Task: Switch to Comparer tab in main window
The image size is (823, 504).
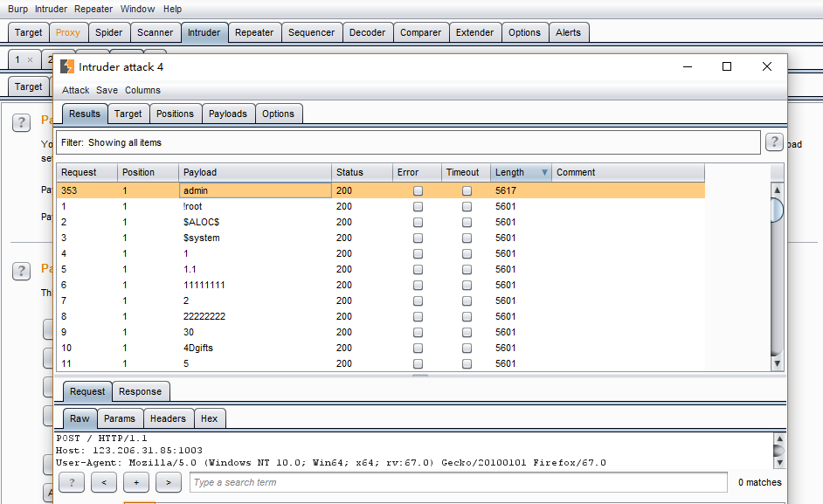Action: coord(420,32)
